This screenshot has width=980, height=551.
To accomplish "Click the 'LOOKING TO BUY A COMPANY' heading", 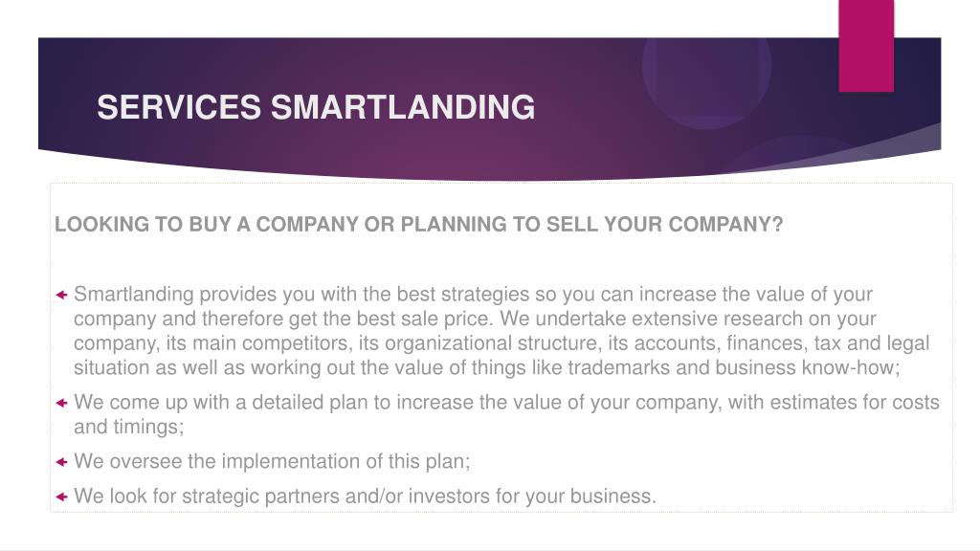I will (418, 224).
